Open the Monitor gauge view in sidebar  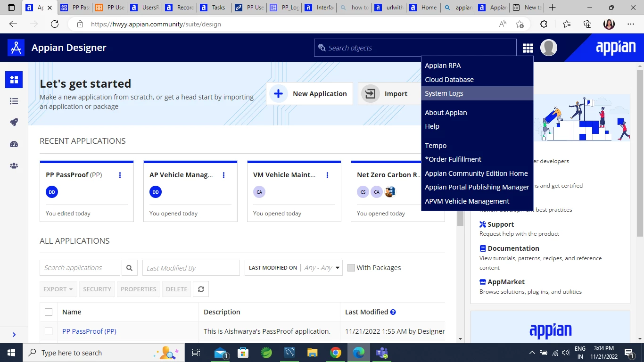pyautogui.click(x=14, y=144)
